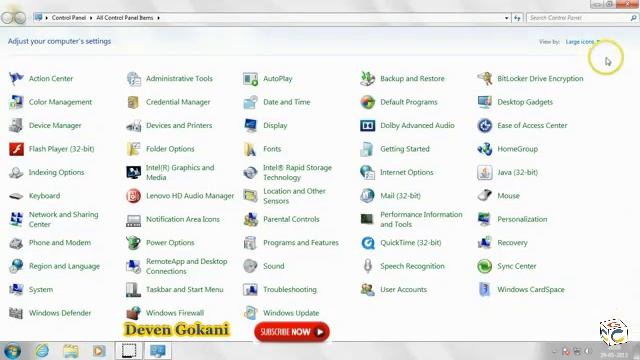640x360 pixels.
Task: Open the View by Large icons dropdown
Action: (x=582, y=42)
